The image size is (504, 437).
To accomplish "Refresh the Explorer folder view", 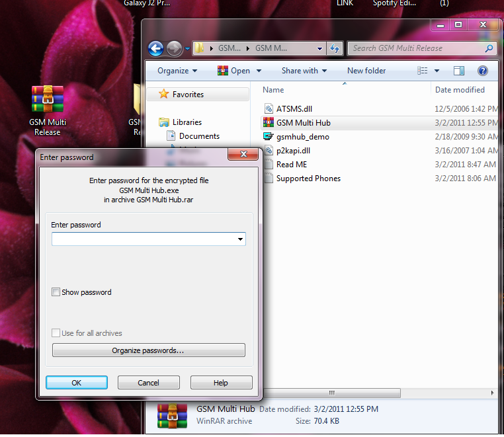I will [335, 48].
